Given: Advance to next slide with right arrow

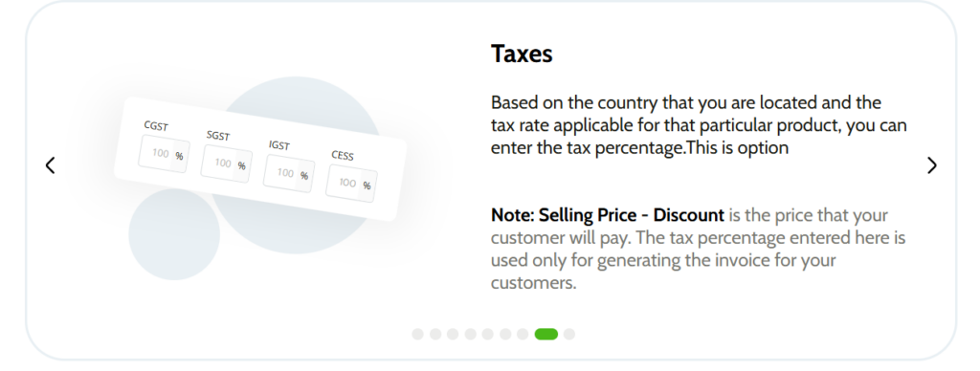Looking at the screenshot, I should (932, 165).
